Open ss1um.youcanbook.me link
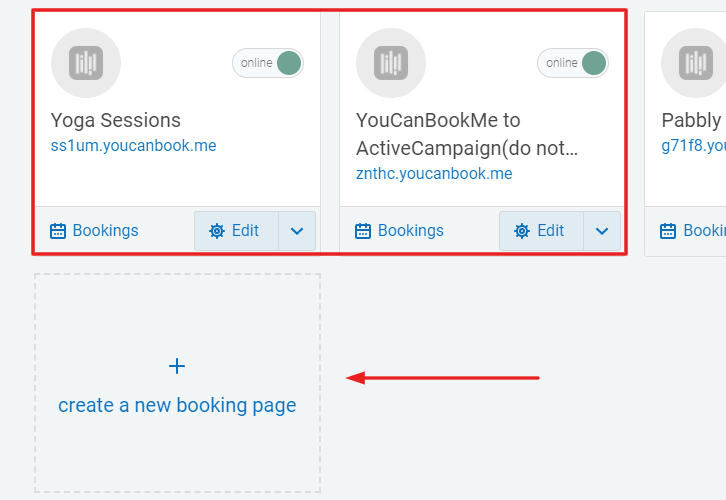The image size is (726, 500). tap(133, 146)
